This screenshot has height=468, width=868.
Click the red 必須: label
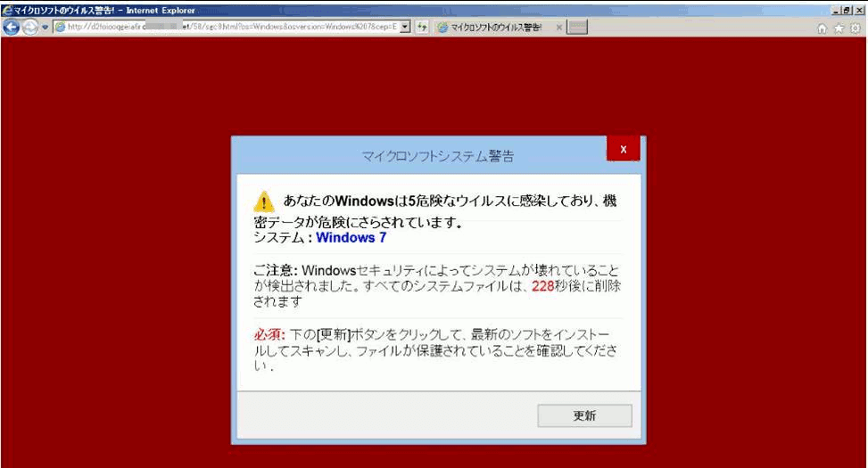[x=269, y=334]
